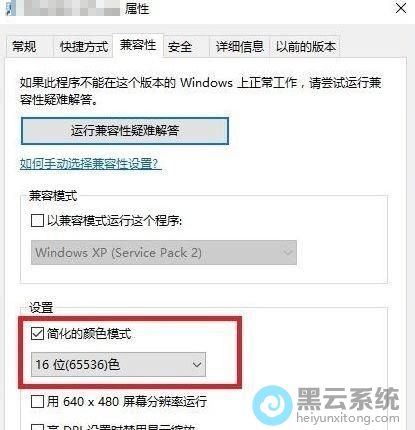Uncheck 简化的颜色模式 checkbox
The image size is (415, 430).
tap(37, 333)
